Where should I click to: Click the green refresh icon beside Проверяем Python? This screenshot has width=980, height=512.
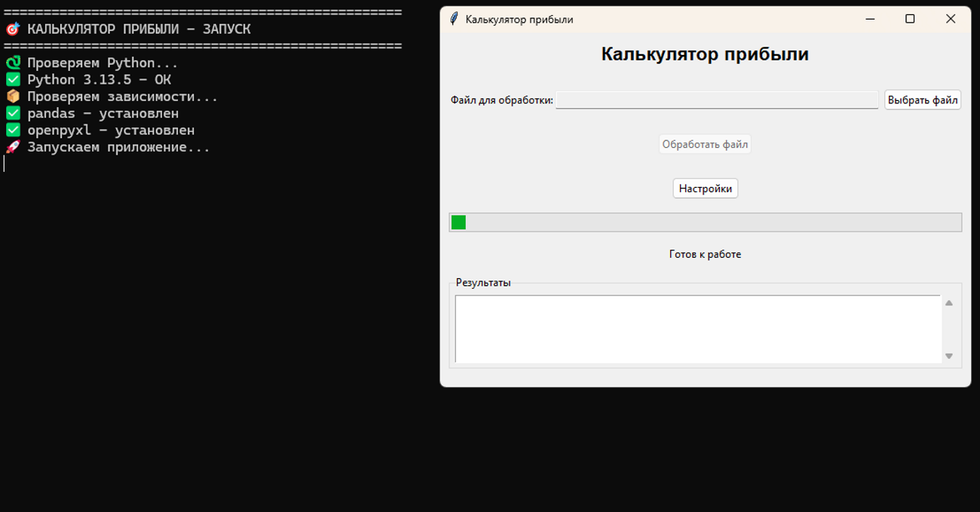click(14, 63)
